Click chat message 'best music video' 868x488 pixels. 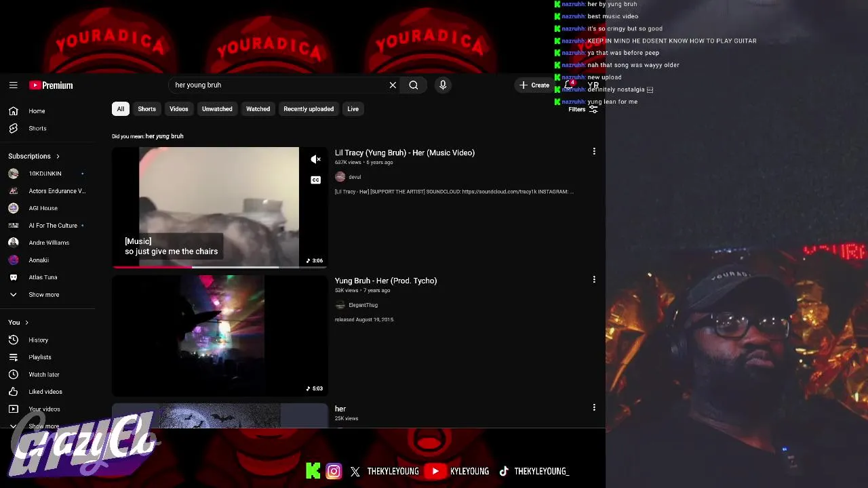pyautogui.click(x=612, y=16)
